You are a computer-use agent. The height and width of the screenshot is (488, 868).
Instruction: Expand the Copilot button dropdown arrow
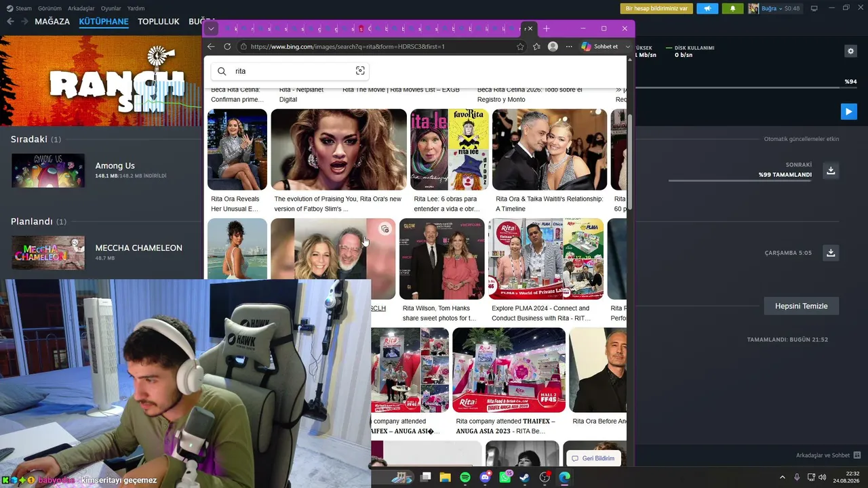[627, 46]
